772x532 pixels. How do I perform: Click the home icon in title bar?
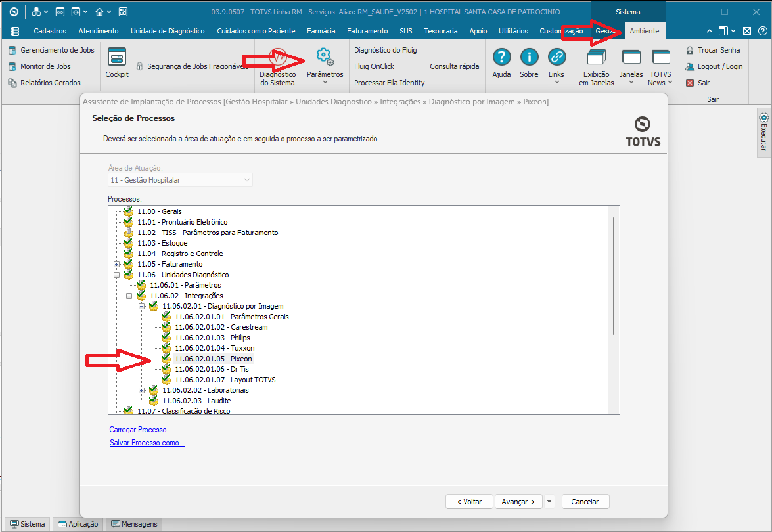tap(99, 12)
